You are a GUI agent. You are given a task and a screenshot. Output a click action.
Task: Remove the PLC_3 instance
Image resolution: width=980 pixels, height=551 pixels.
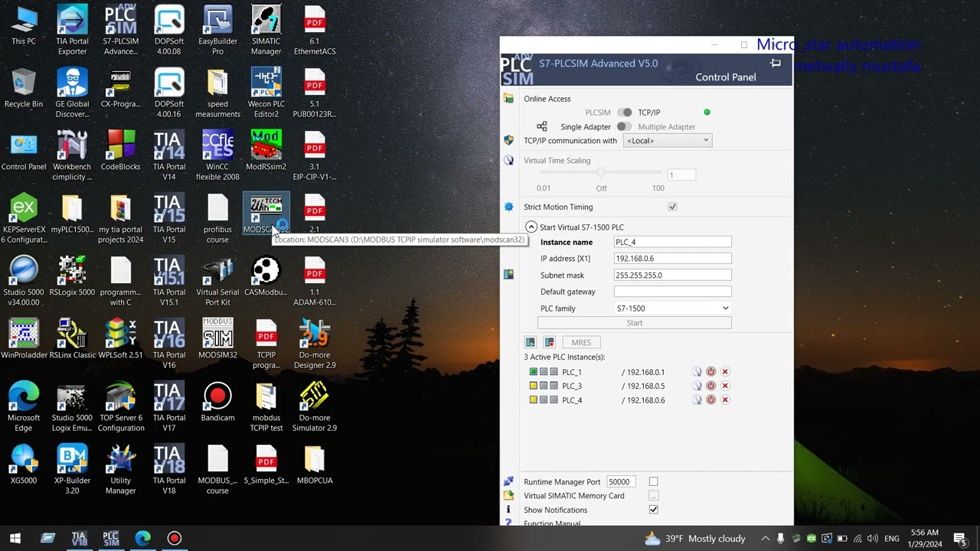pyautogui.click(x=725, y=386)
